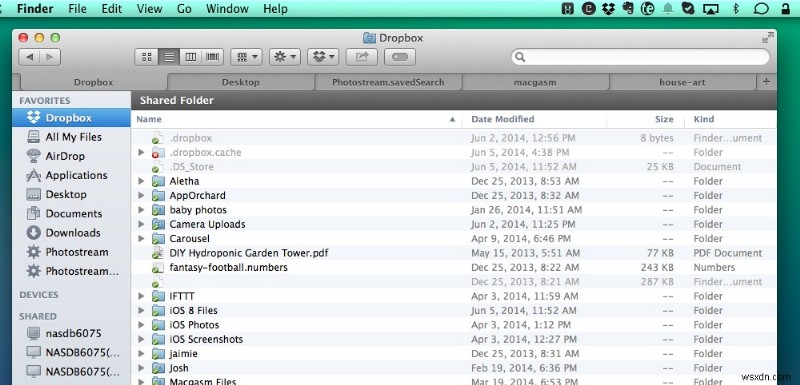Go back with the left arrow
800x385 pixels.
(30, 57)
